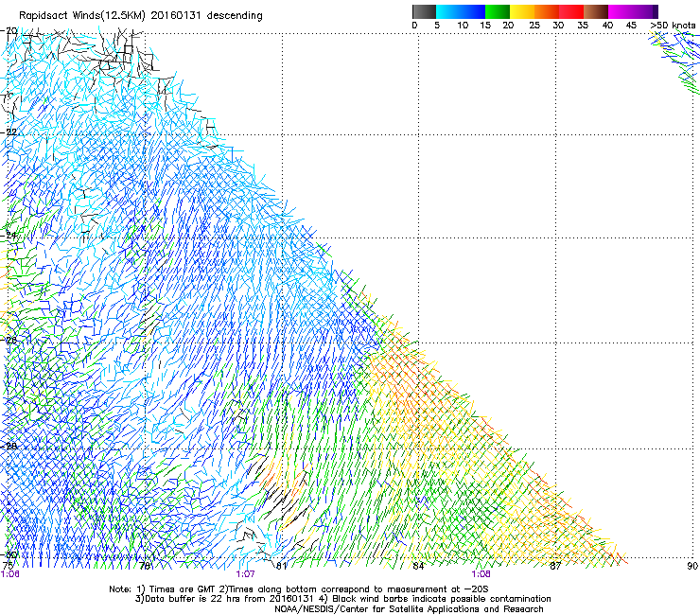Click the purple '1:08' time marker
Image resolution: width=700 pixels, height=615 pixels.
click(481, 574)
